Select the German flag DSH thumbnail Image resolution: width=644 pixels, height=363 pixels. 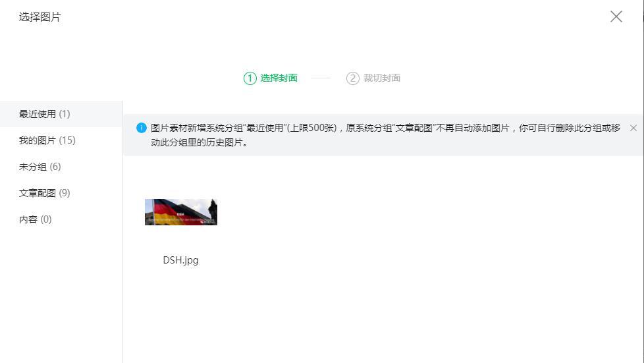tap(181, 212)
